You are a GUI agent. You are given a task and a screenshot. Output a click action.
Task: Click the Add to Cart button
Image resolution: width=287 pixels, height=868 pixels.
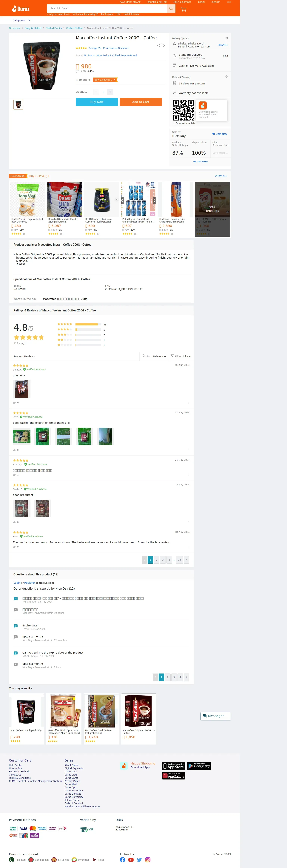coord(141,102)
